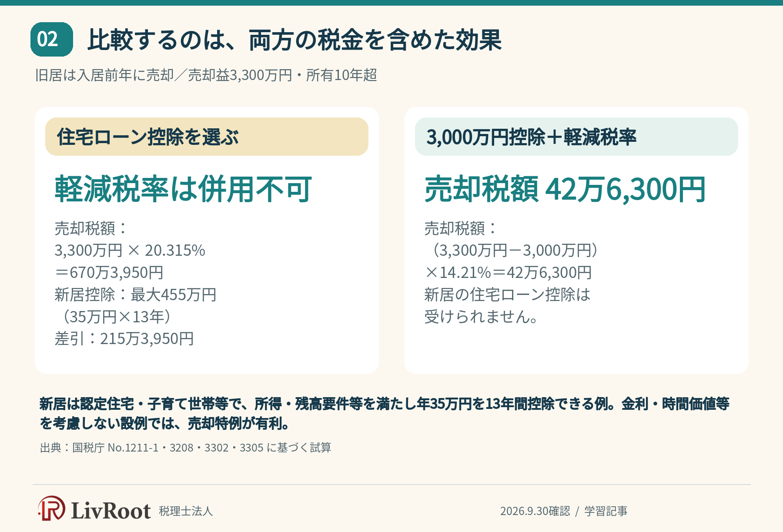Click the LivRoot wordmark
Screen dimensions: 783x532
point(111,511)
